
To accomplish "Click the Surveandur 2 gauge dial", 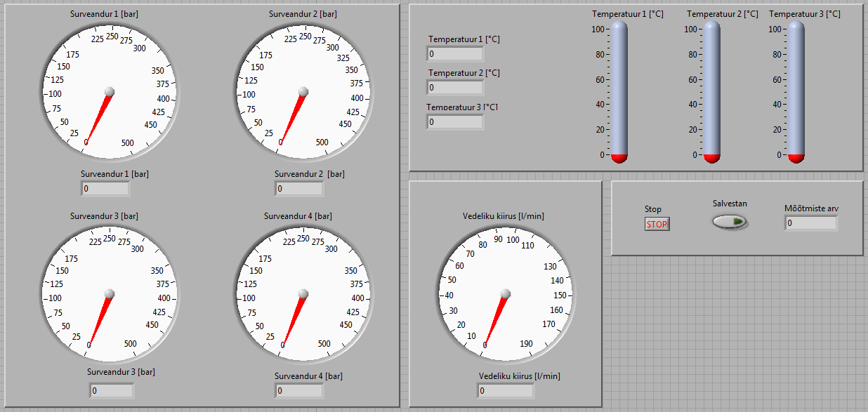I will point(303,91).
